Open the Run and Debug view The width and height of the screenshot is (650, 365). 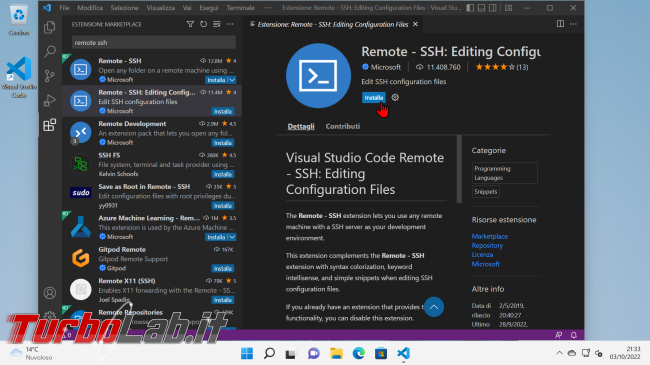click(50, 100)
